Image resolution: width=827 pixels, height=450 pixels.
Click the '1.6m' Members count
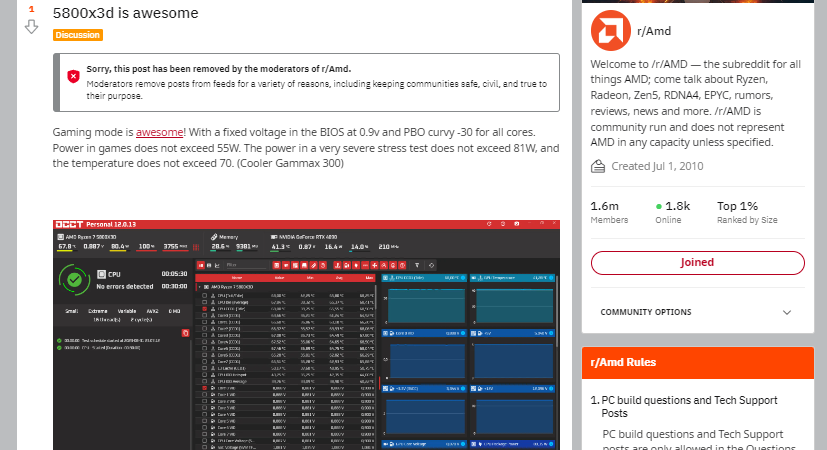click(604, 206)
